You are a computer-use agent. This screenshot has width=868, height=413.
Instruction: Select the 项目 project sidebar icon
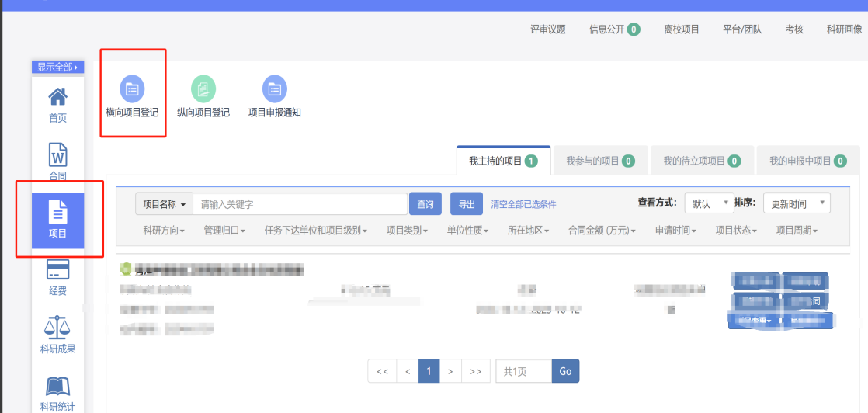tap(57, 212)
